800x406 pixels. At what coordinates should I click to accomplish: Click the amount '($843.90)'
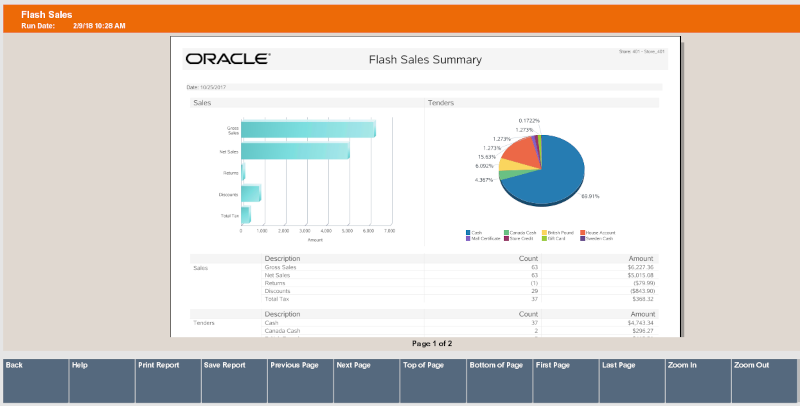pos(643,291)
